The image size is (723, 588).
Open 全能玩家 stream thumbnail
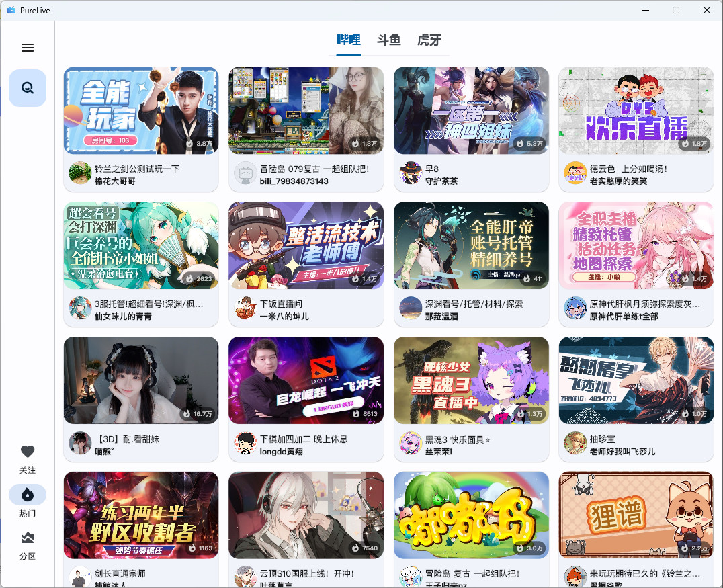click(141, 111)
